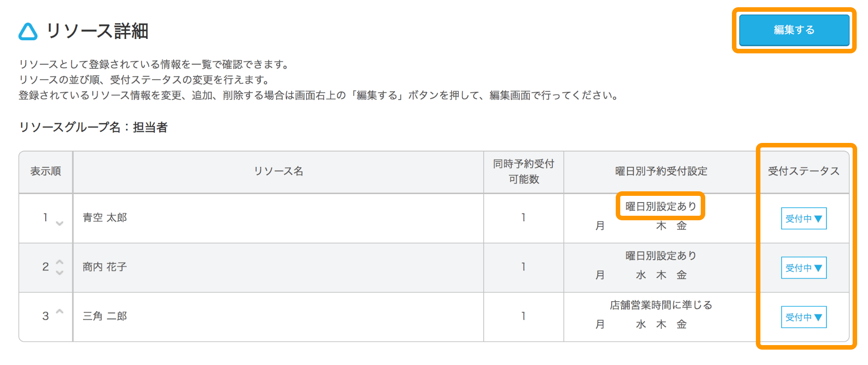Select the resource name 商内 花子
868x365 pixels.
coord(104,267)
